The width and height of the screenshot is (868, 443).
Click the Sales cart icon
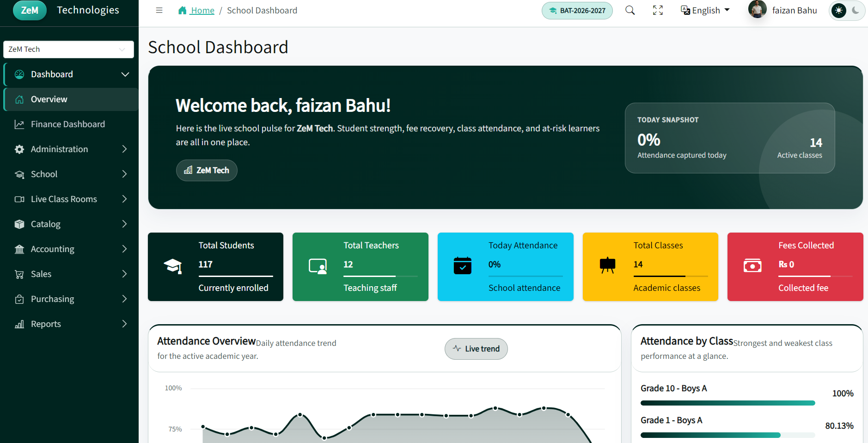pos(19,274)
